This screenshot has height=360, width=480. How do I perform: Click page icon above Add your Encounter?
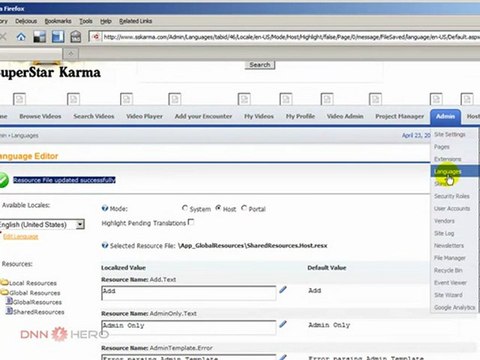pos(175,99)
